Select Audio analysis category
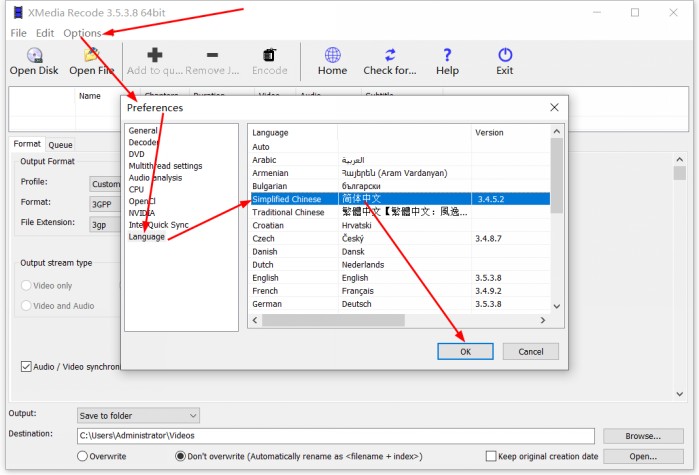 coord(155,178)
